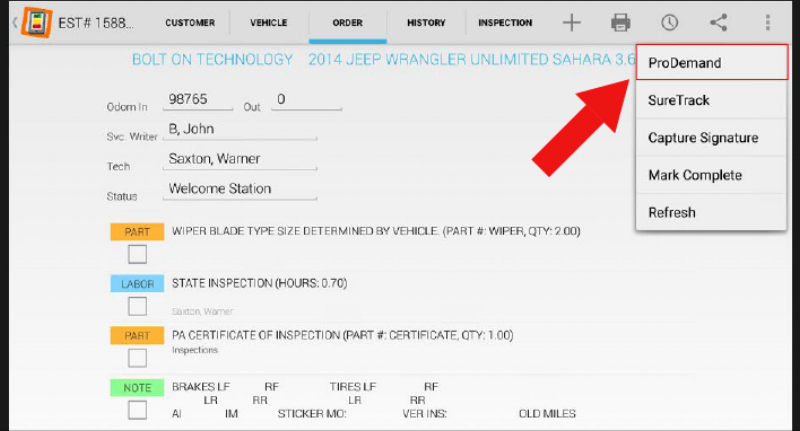Image resolution: width=800 pixels, height=431 pixels.
Task: Tap the app logo icon beside EST#
Action: pyautogui.click(x=36, y=22)
